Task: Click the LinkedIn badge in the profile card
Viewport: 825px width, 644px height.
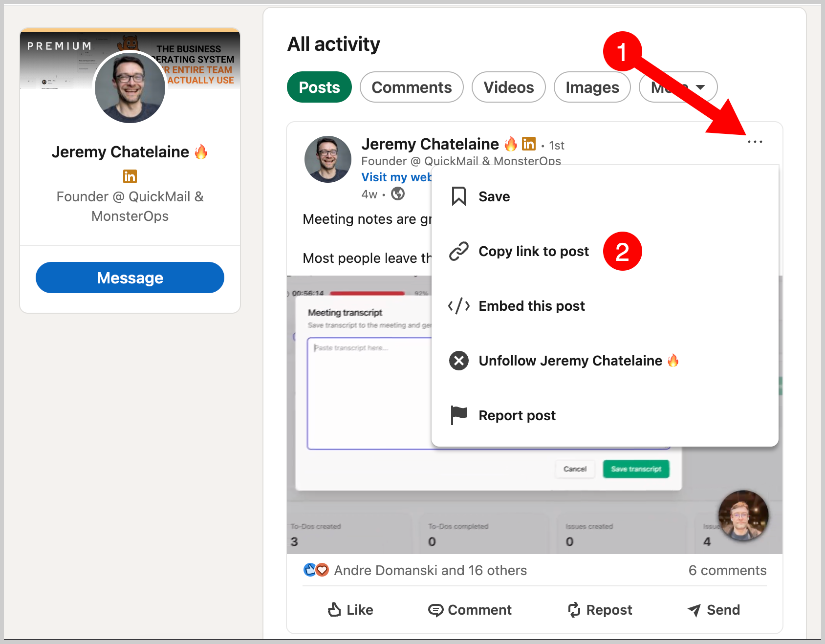Action: click(130, 176)
